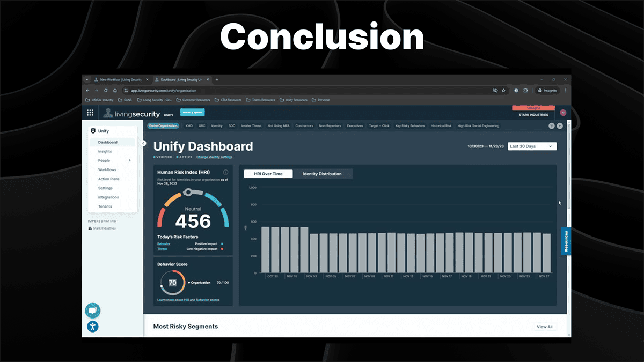Reload the page in the browser
644x362 pixels.
(x=106, y=91)
